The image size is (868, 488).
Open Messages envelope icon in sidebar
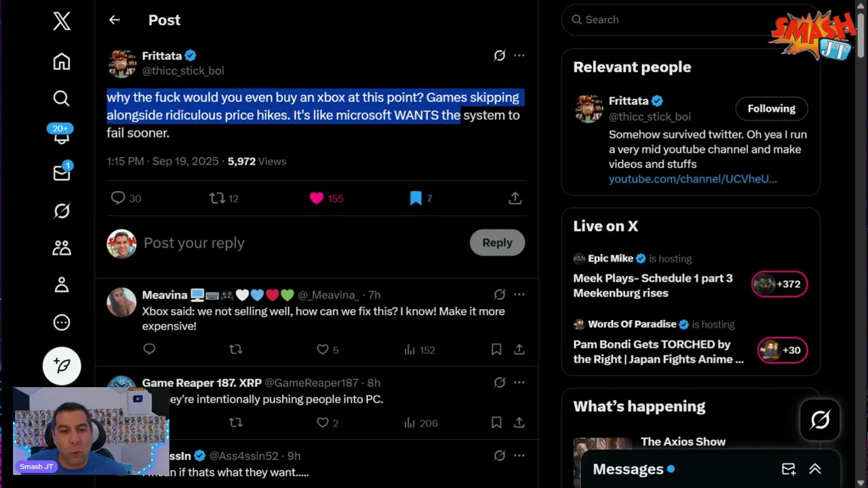pyautogui.click(x=62, y=172)
